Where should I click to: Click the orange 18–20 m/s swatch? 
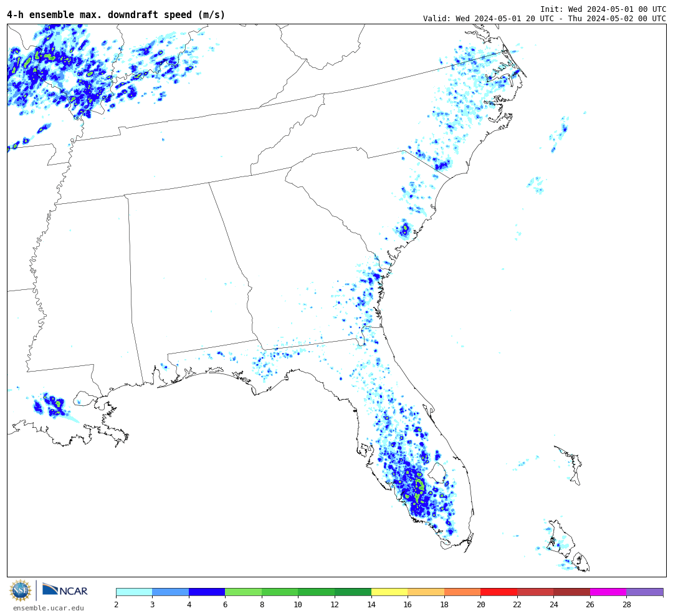click(462, 592)
